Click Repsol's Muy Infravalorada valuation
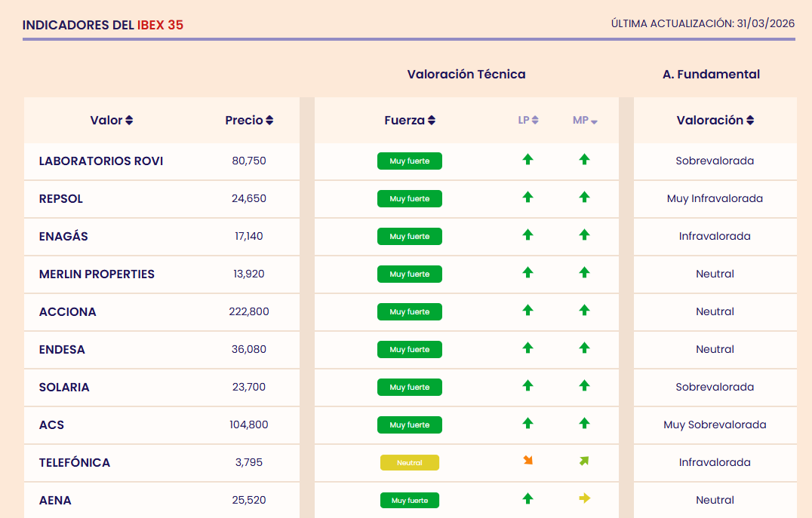 coord(715,199)
